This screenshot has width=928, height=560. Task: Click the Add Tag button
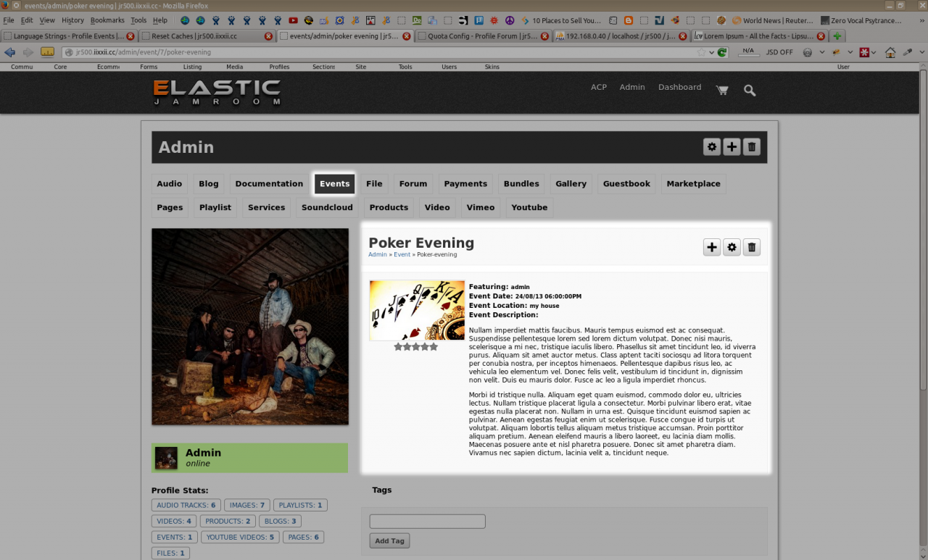(389, 541)
